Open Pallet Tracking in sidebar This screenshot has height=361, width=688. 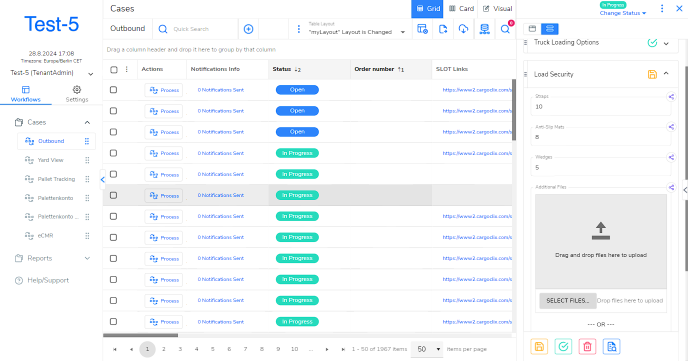click(56, 179)
